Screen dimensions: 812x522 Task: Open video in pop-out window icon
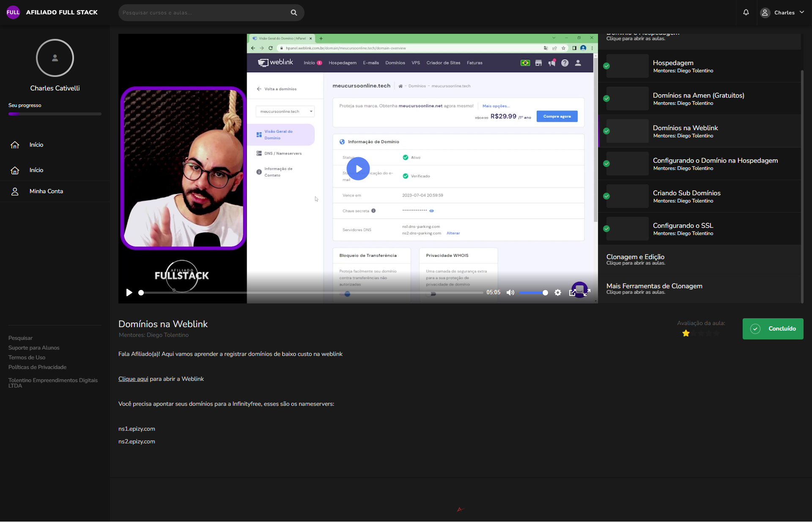click(572, 292)
